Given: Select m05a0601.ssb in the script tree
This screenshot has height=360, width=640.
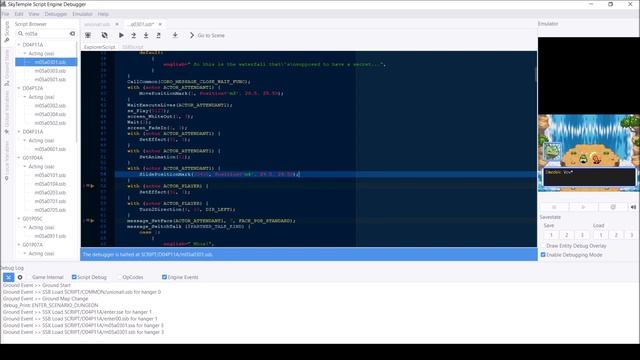Looking at the screenshot, I should 50,149.
